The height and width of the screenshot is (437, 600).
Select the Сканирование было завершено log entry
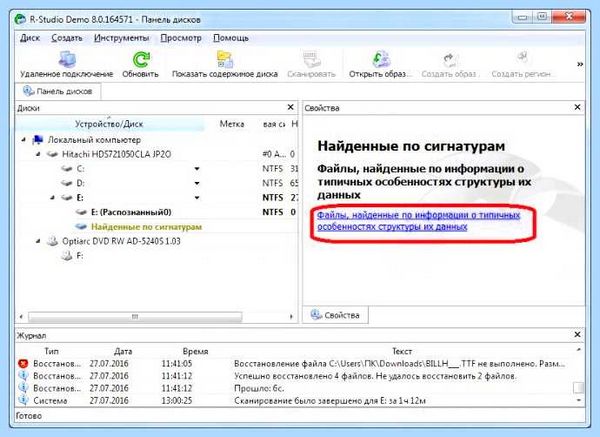(295, 401)
